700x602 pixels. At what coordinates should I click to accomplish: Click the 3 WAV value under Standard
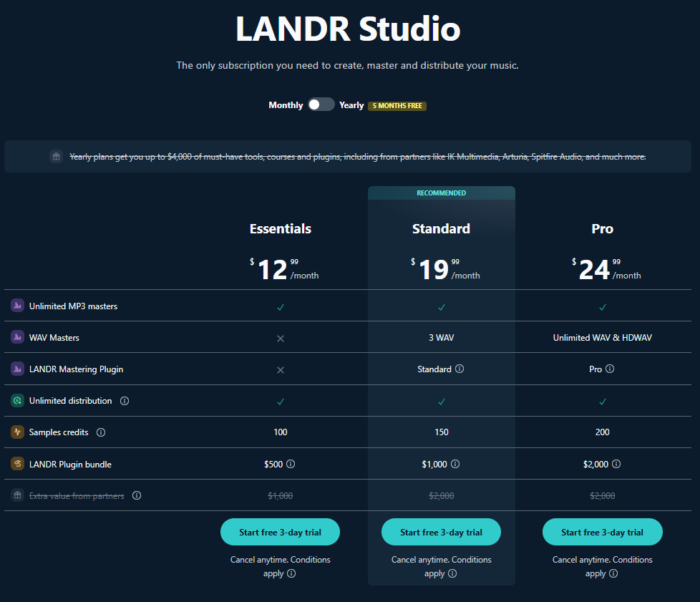pos(441,338)
